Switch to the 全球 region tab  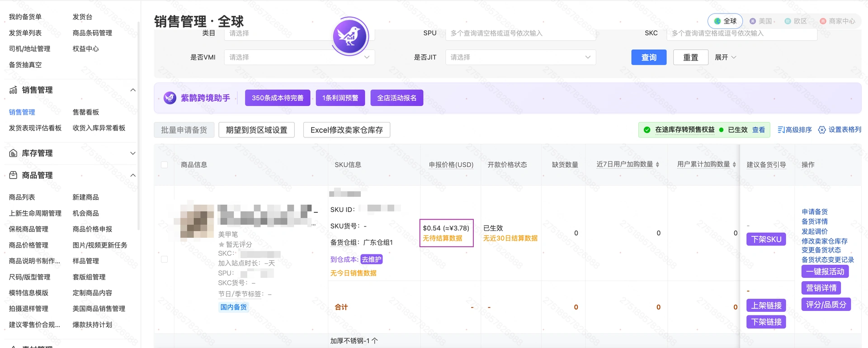[x=725, y=21]
